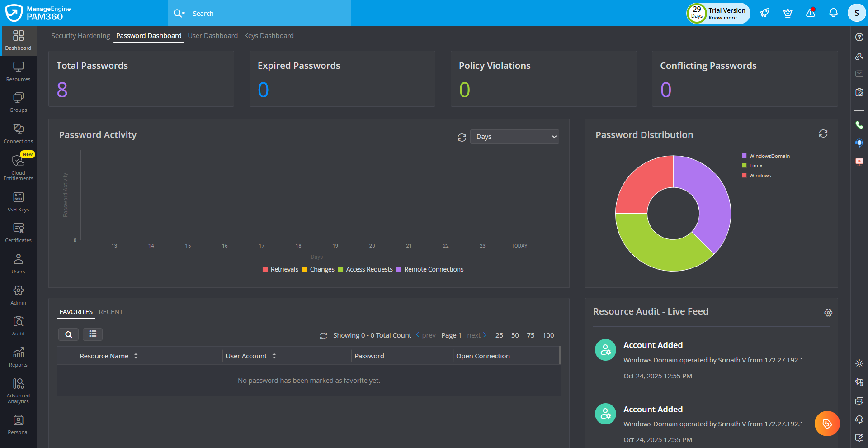Open Resource Audit live feed settings gear

(828, 313)
